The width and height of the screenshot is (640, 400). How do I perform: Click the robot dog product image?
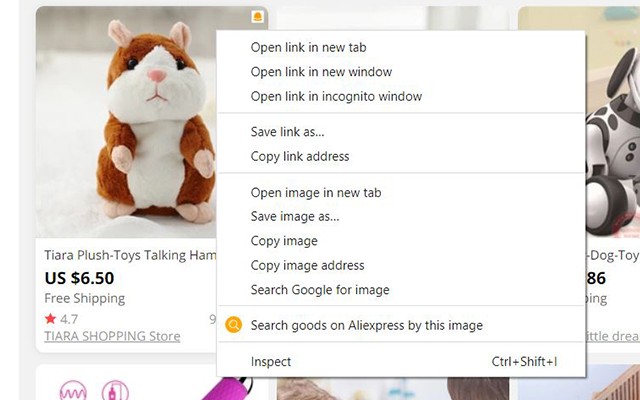(x=613, y=122)
